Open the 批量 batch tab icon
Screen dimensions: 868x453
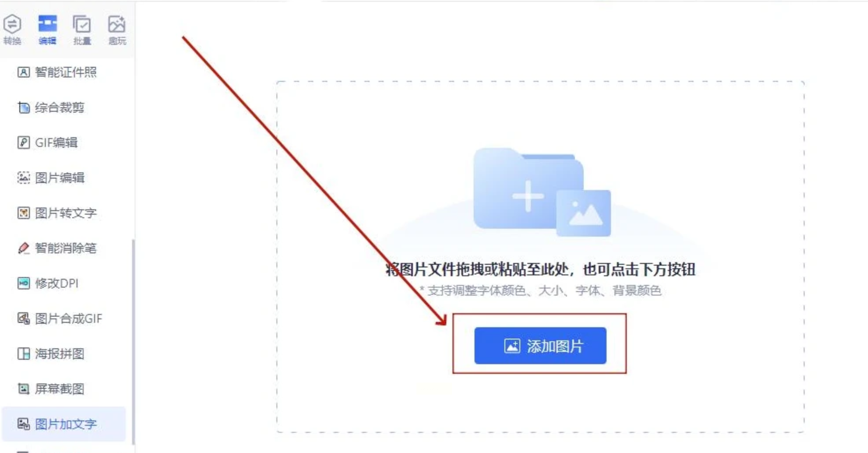82,24
